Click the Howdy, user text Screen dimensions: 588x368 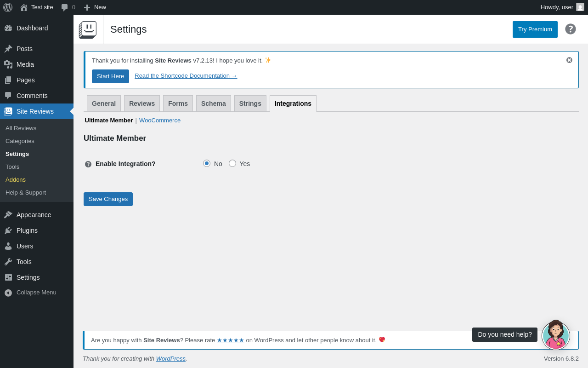[557, 7]
